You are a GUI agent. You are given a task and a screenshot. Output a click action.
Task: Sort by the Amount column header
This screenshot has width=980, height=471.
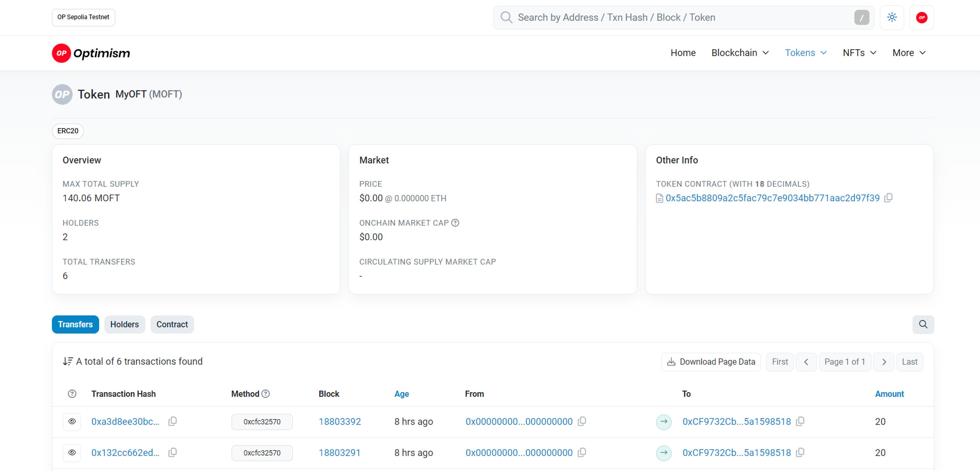tap(889, 394)
